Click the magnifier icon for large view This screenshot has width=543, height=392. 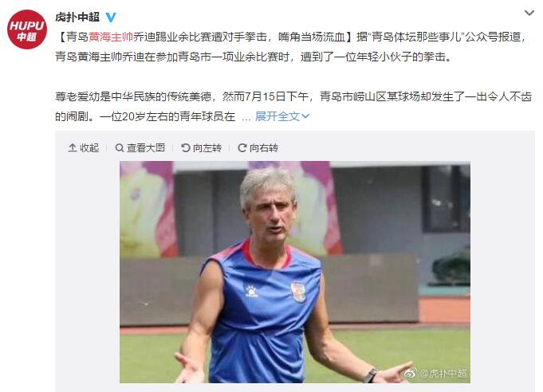click(119, 148)
